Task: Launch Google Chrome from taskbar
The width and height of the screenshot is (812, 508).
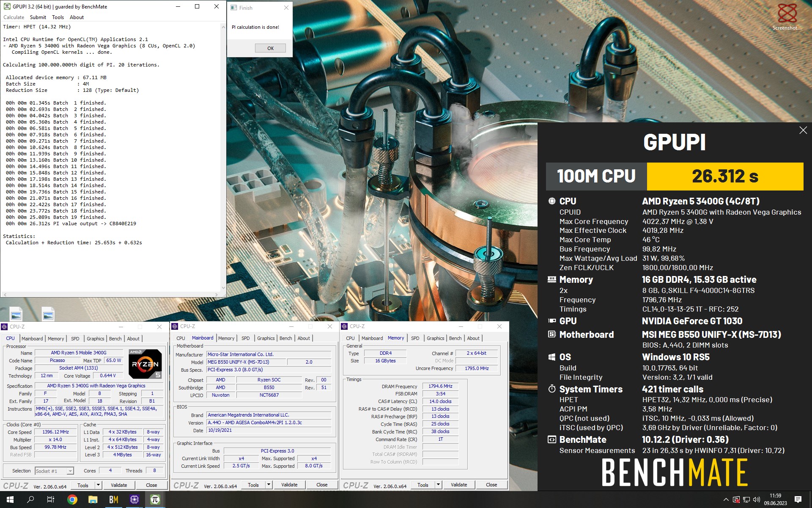Action: [x=72, y=500]
